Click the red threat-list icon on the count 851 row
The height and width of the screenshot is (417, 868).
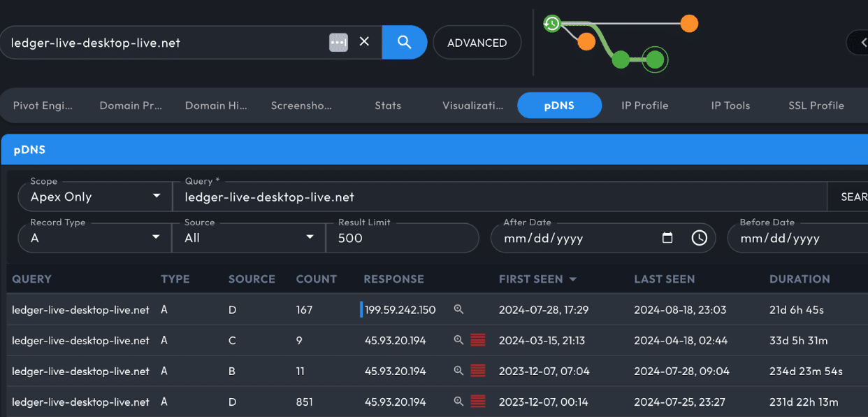(x=478, y=402)
